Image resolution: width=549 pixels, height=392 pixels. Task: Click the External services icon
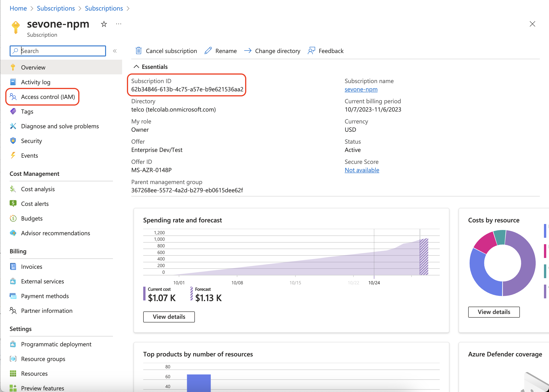click(x=13, y=281)
